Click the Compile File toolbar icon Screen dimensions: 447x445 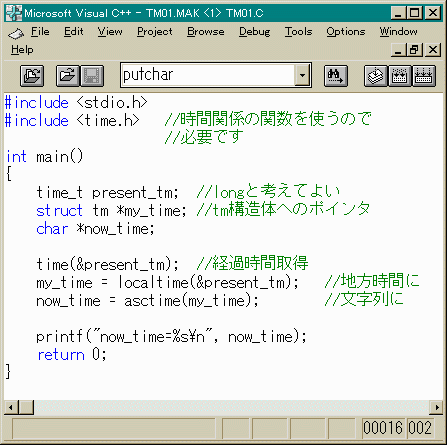point(376,76)
